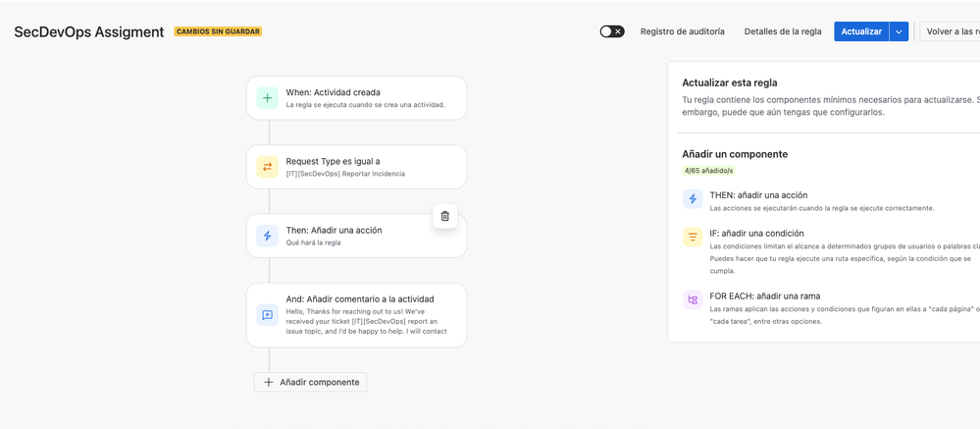980x429 pixels.
Task: Open Detalles de la regla
Action: pos(783,31)
